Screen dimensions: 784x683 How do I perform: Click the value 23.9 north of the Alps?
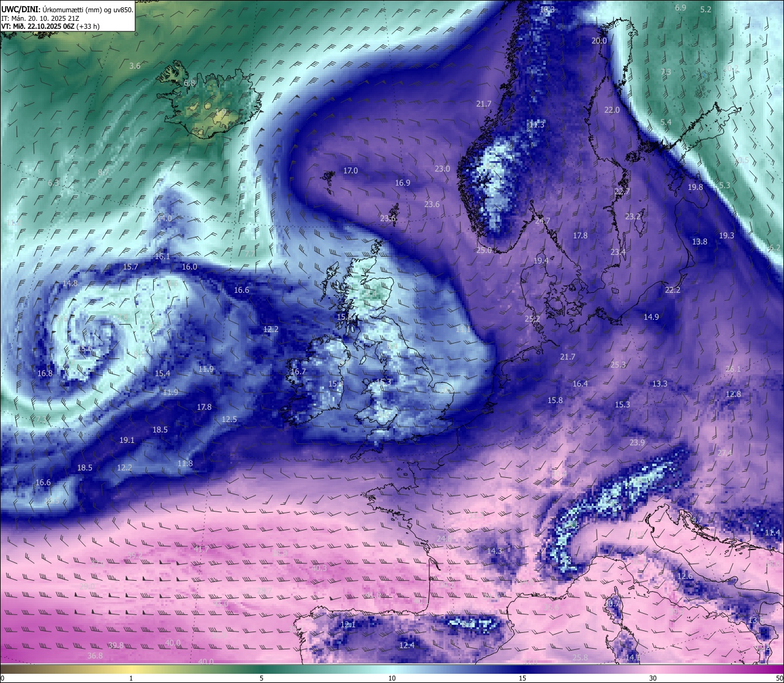pyautogui.click(x=637, y=442)
